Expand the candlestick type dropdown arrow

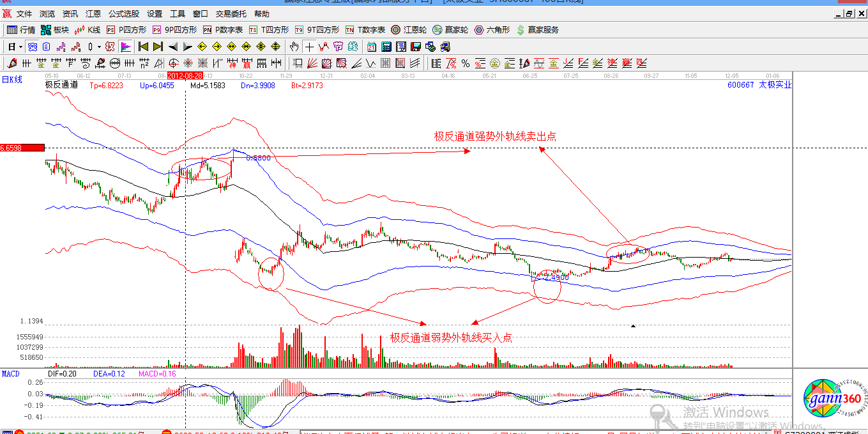click(x=99, y=47)
